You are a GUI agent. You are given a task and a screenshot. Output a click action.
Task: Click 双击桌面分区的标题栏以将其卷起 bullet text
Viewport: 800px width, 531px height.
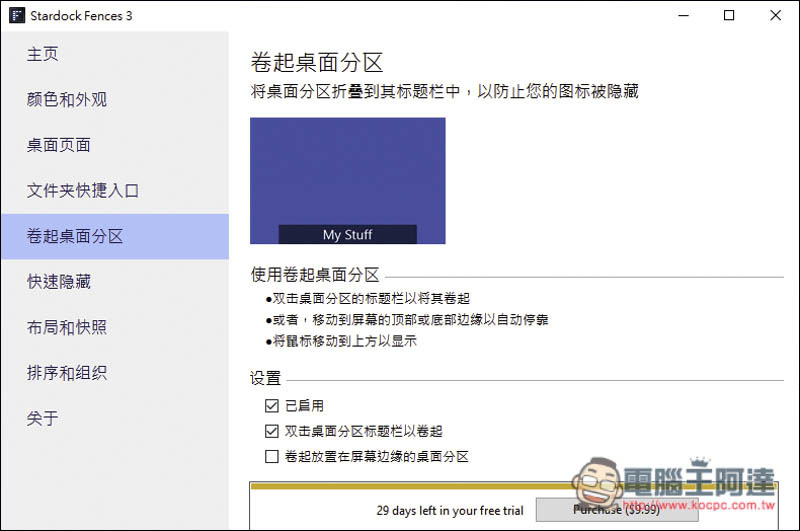click(371, 298)
